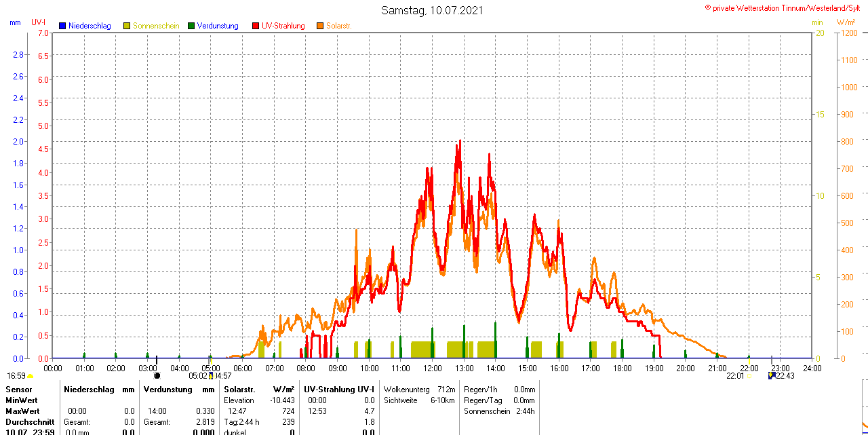This screenshot has height=435, width=868.
Task: Select the Niederschlag legend label
Action: coord(90,26)
